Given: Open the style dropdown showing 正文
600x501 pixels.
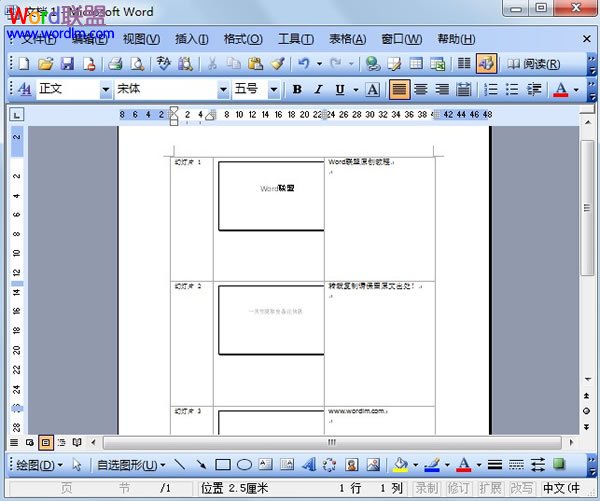Looking at the screenshot, I should click(106, 90).
